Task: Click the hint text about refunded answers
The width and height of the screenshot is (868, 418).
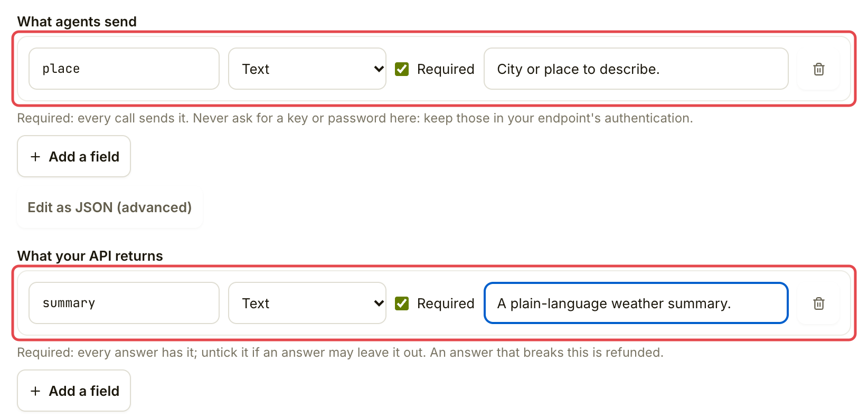Action: pos(340,353)
